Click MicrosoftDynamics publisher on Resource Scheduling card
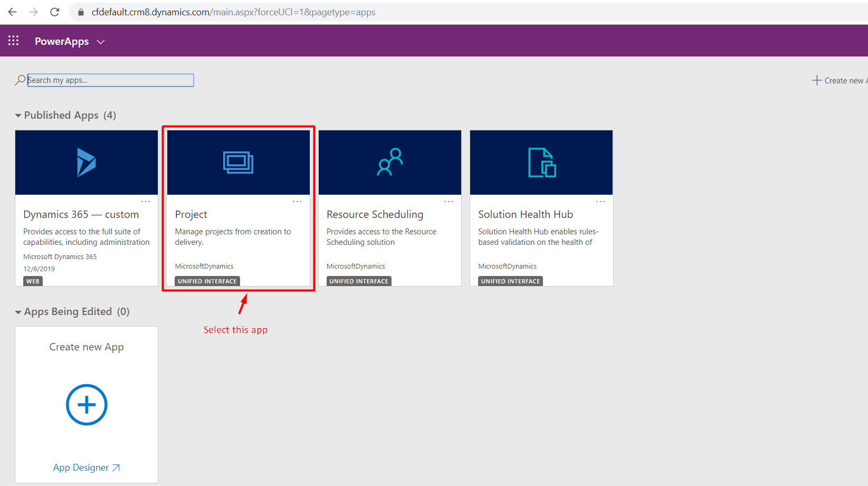Screen dimensions: 868x486 [356, 266]
